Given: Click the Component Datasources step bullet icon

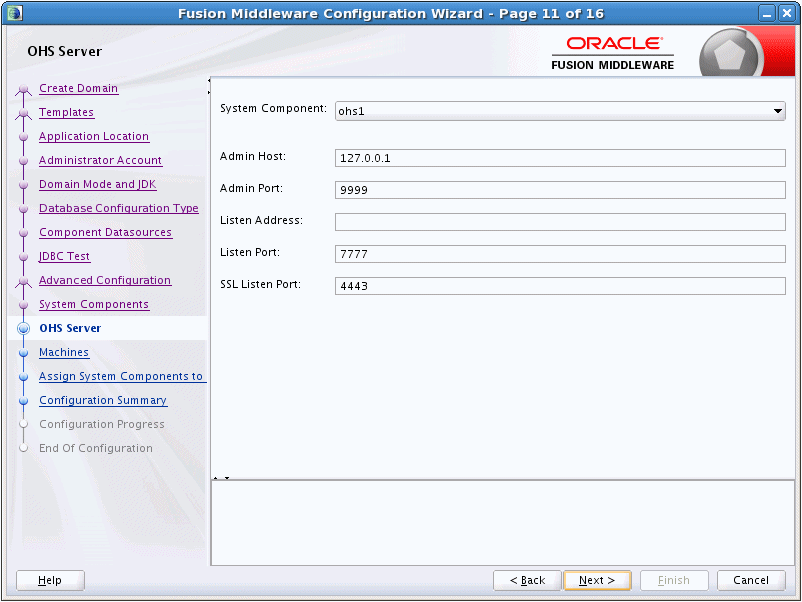Looking at the screenshot, I should pos(24,233).
